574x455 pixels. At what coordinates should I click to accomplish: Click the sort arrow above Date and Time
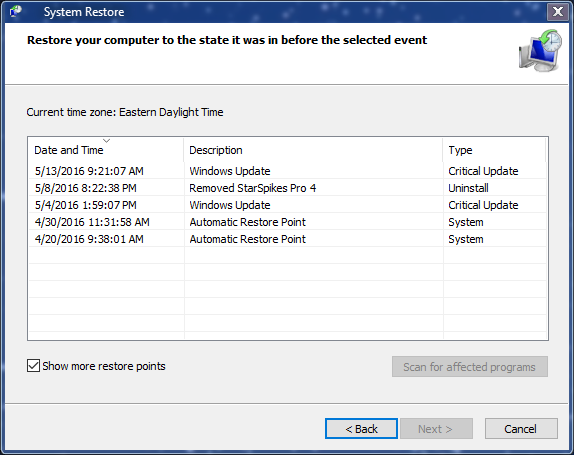(x=107, y=141)
